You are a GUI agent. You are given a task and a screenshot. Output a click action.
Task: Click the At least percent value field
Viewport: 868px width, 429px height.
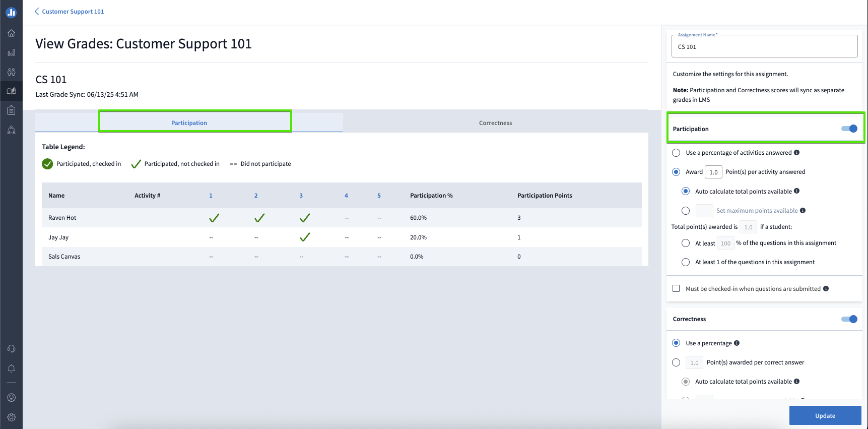725,243
